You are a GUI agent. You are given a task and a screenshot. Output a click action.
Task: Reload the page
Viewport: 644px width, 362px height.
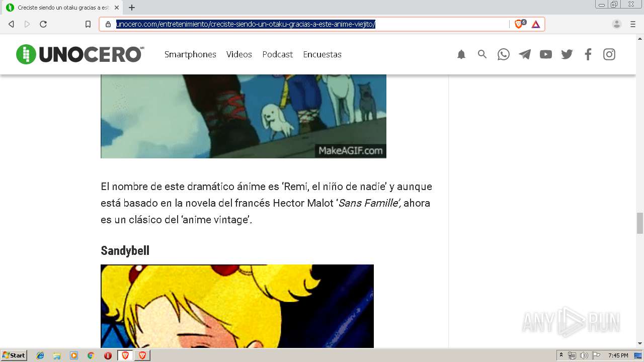click(43, 24)
